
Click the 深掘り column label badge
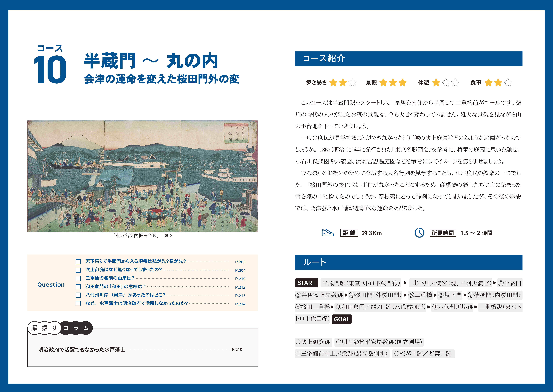[x=44, y=328]
